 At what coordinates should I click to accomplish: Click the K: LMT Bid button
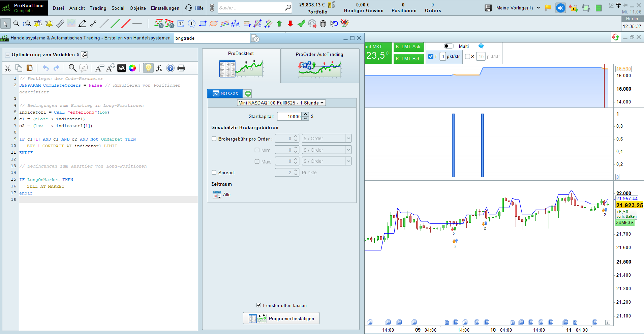[408, 59]
